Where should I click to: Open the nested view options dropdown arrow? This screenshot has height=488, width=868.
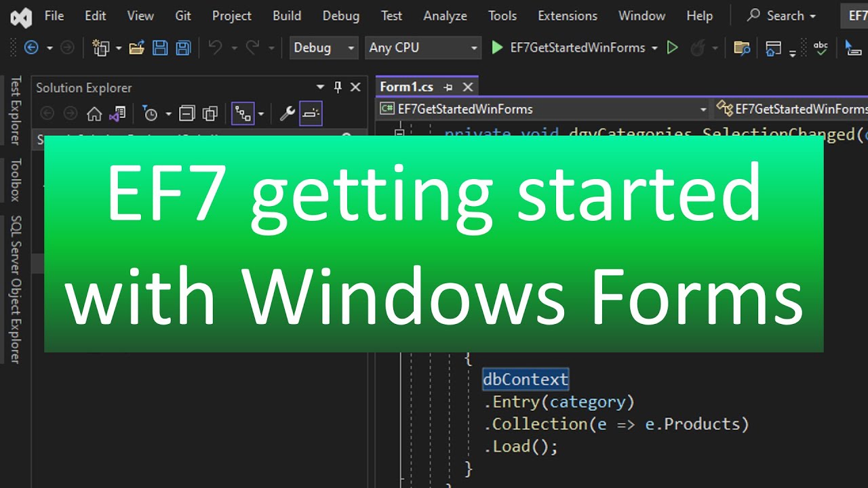[x=260, y=114]
